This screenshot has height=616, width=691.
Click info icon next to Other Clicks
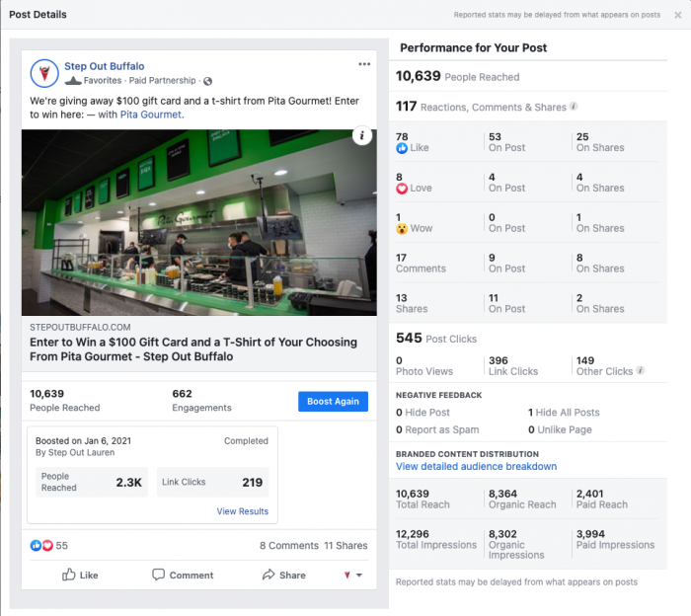[640, 370]
